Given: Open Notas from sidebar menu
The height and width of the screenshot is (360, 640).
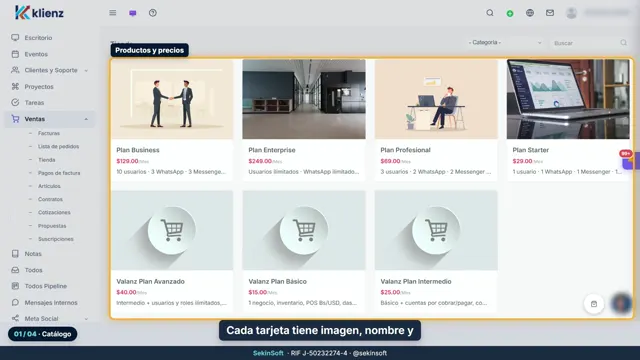Looking at the screenshot, I should coord(33,253).
